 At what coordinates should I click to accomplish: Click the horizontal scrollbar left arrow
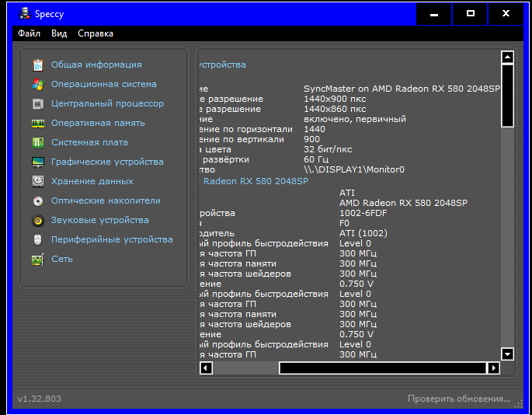point(206,368)
